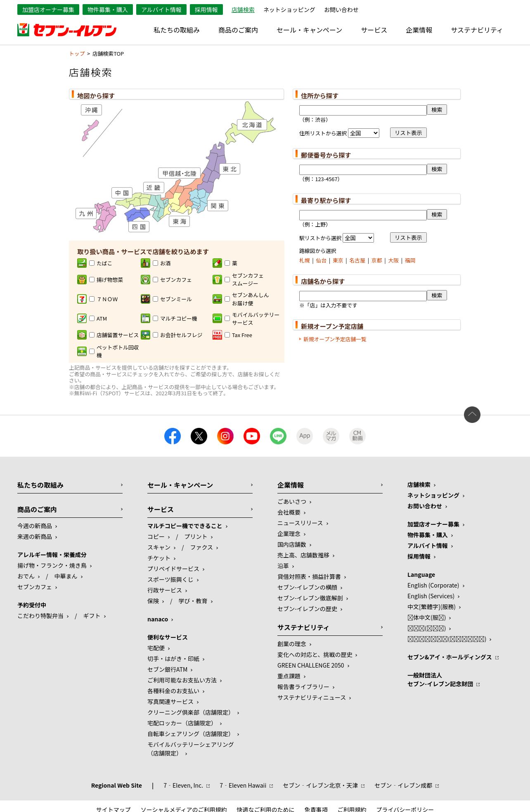Click the お酒 bottle icon

coord(145,263)
